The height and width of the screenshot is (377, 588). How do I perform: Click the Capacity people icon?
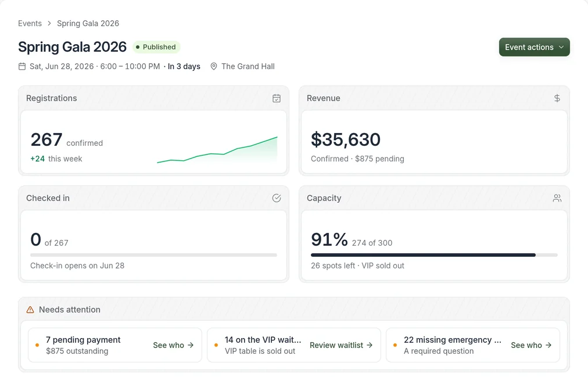click(x=557, y=198)
